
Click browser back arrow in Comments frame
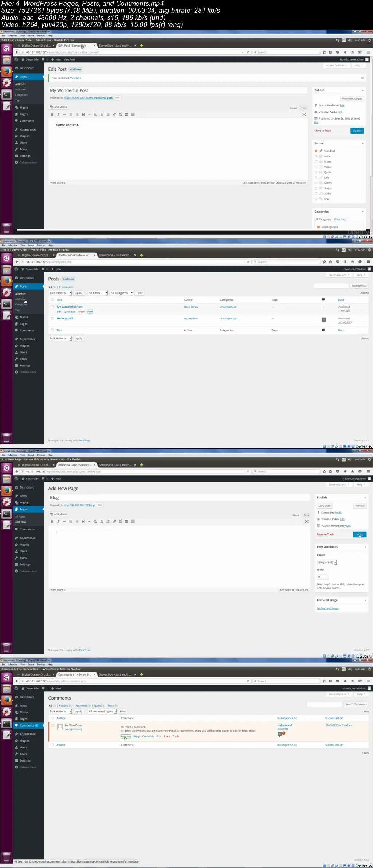(17, 681)
